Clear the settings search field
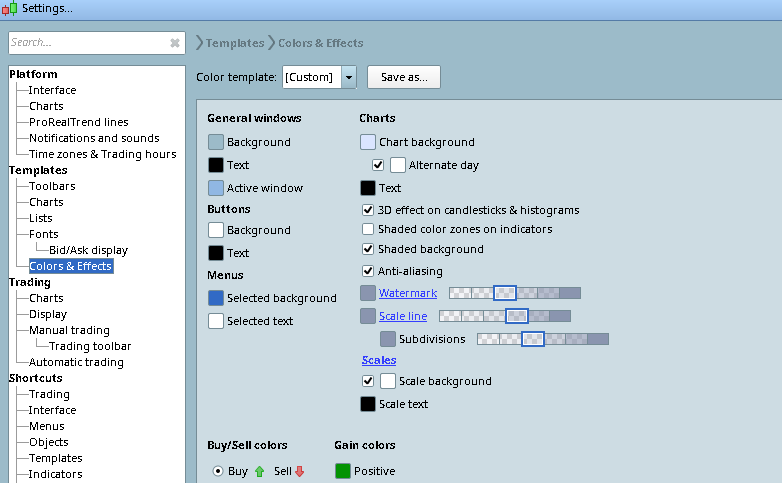This screenshot has height=483, width=782. 175,43
